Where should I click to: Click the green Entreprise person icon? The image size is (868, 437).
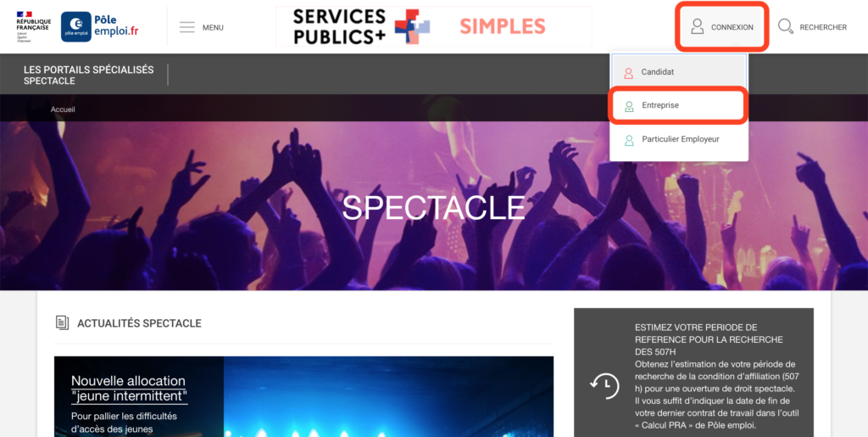[x=629, y=106]
